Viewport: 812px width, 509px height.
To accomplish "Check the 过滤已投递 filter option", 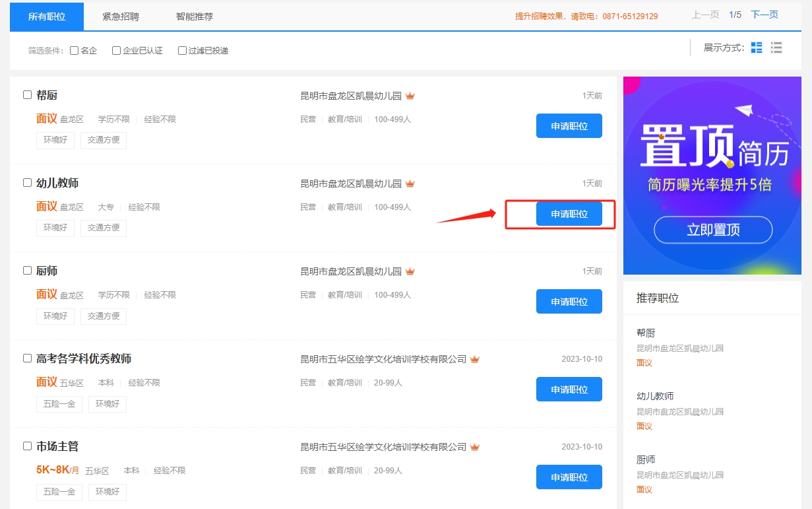I will [183, 50].
